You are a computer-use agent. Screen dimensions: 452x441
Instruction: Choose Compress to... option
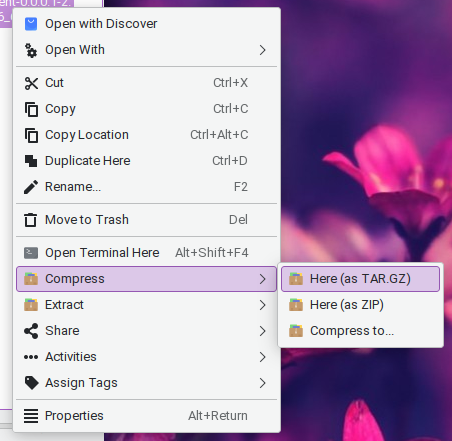click(360, 331)
